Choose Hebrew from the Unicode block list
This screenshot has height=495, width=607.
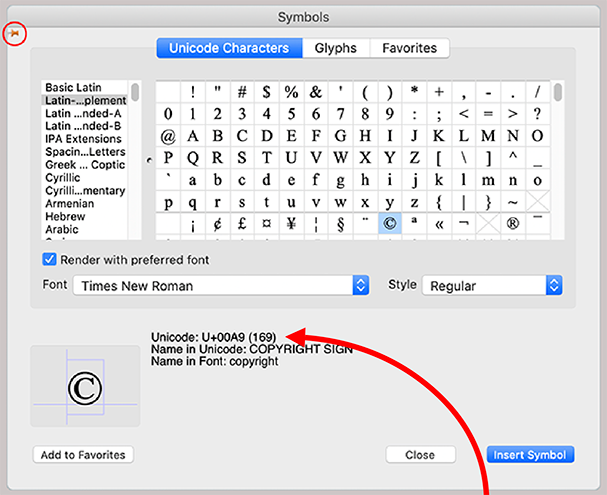65,216
